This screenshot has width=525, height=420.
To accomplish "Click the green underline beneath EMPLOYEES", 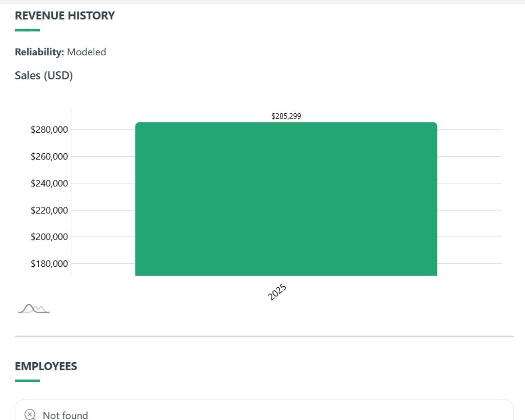I will (x=27, y=381).
